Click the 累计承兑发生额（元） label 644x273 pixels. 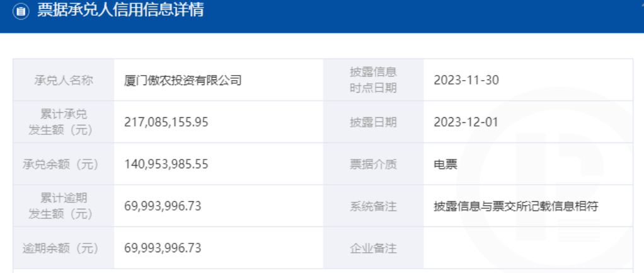pyautogui.click(x=64, y=122)
